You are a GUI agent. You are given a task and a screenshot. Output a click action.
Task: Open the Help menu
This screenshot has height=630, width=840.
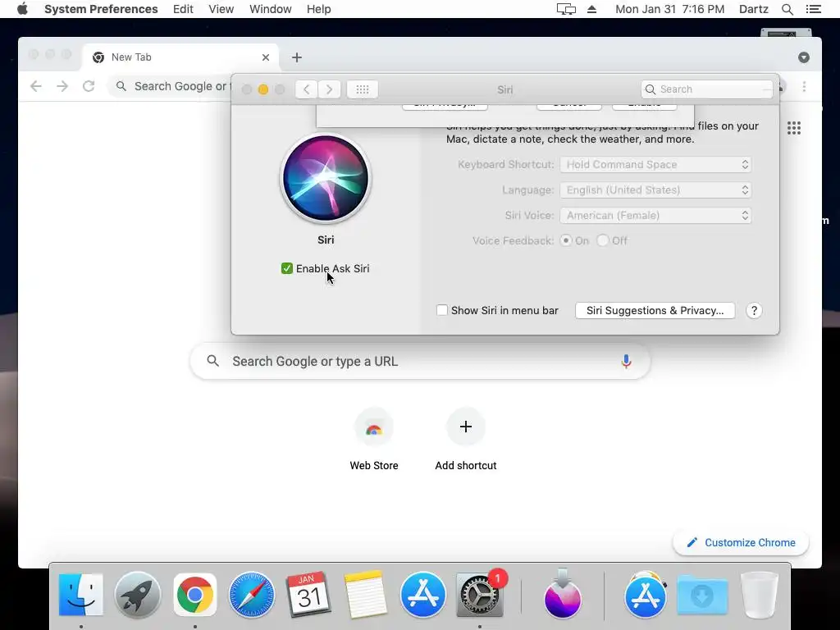[x=319, y=9]
